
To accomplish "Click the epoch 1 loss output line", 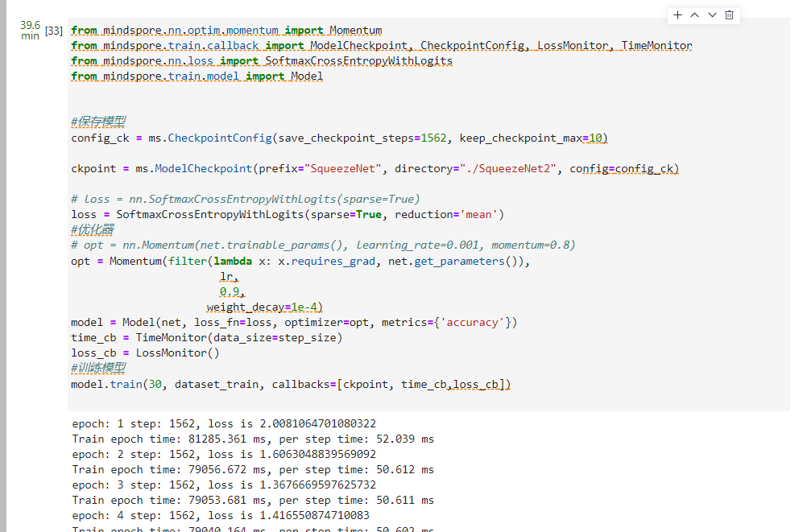I will [224, 424].
